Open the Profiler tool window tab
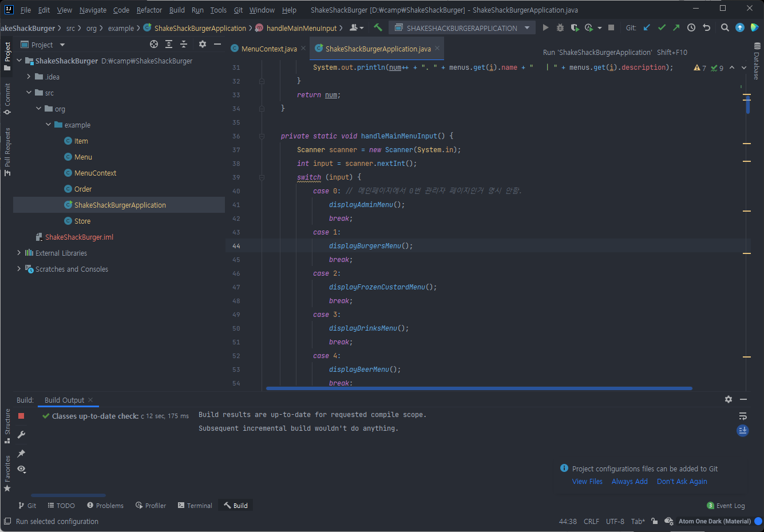The image size is (764, 532). pyautogui.click(x=151, y=505)
